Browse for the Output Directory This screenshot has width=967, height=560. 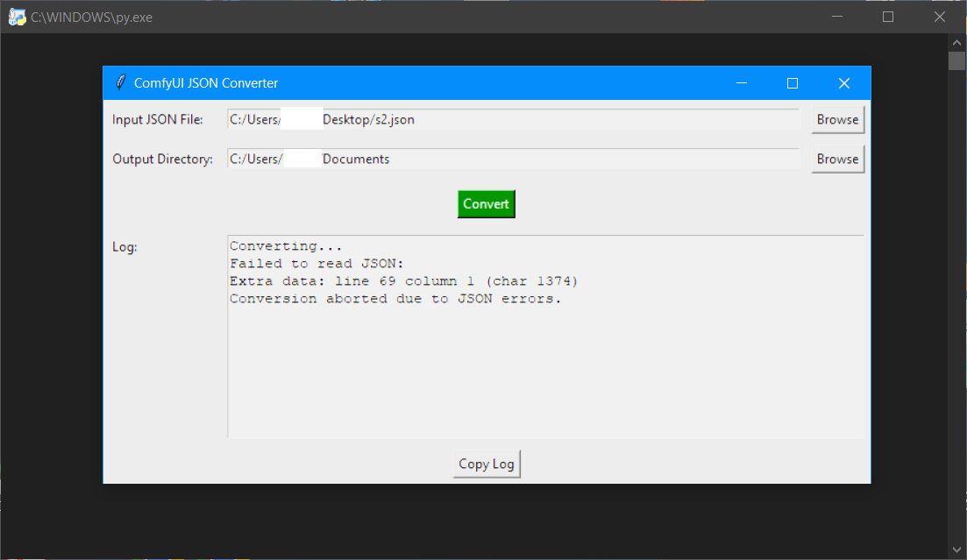click(837, 159)
